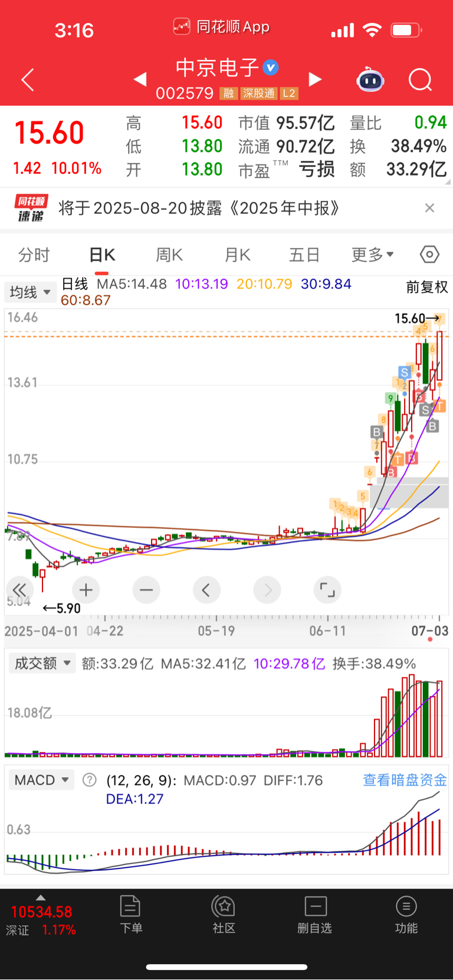Tap the L2 level tag
Screen dimensions: 453x980
[x=289, y=93]
